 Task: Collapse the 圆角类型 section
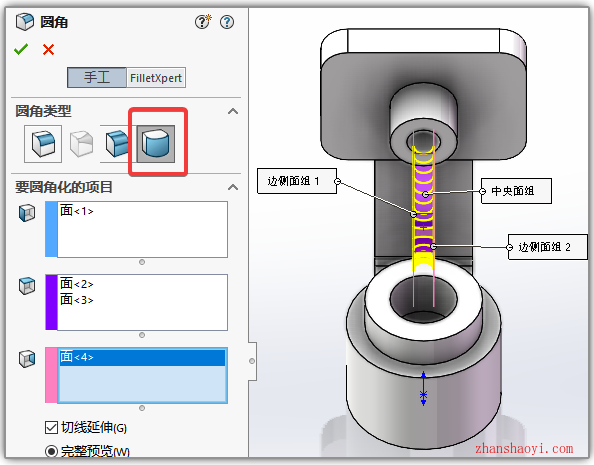pos(233,111)
